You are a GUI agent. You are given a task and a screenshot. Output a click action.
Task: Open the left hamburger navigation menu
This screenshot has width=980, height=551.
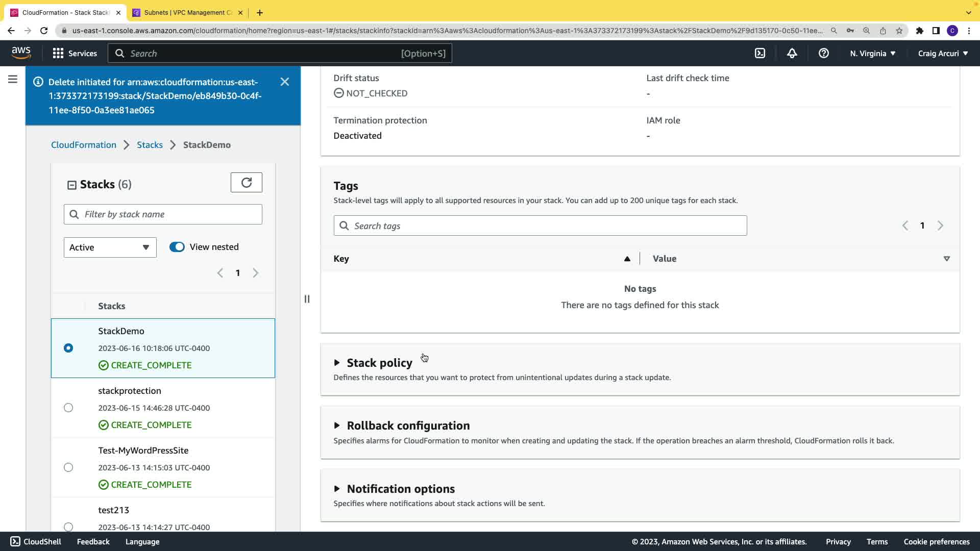[x=13, y=79]
